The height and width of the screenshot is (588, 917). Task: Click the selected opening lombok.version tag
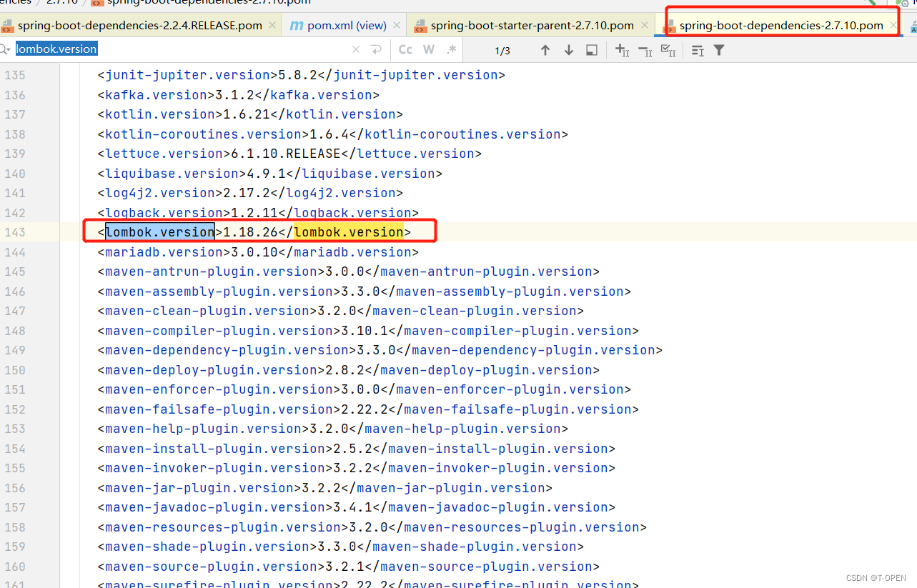point(160,232)
